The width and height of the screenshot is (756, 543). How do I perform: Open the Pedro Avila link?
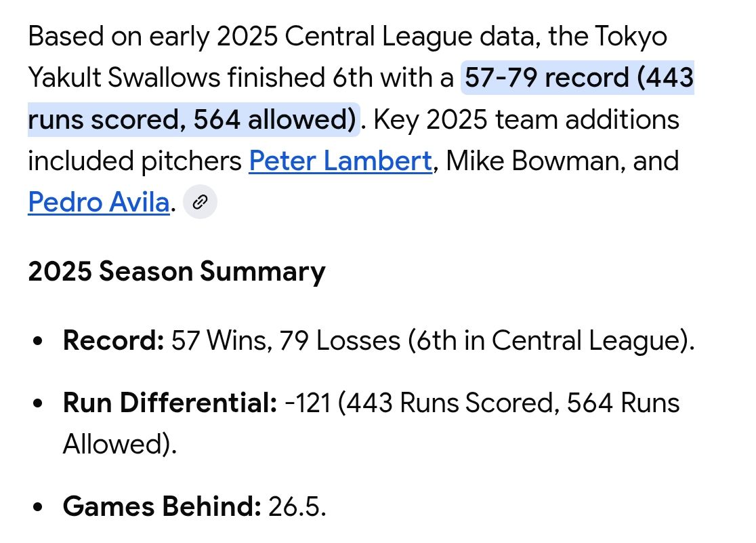coord(98,202)
